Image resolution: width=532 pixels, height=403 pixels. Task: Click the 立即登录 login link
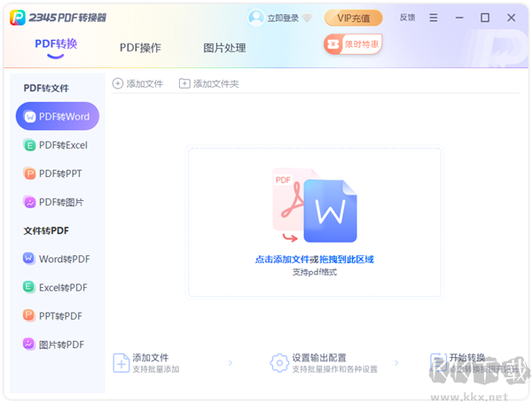point(283,18)
